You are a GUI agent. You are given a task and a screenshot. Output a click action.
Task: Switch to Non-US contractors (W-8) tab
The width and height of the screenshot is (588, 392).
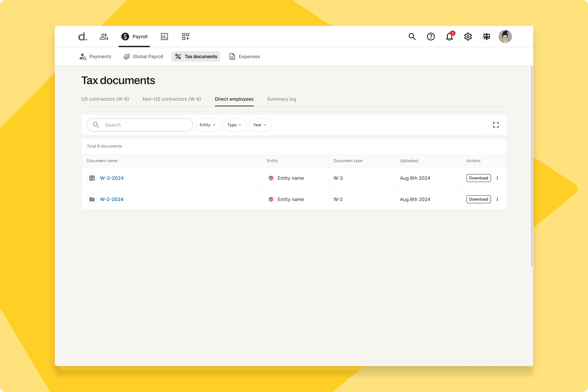click(172, 99)
